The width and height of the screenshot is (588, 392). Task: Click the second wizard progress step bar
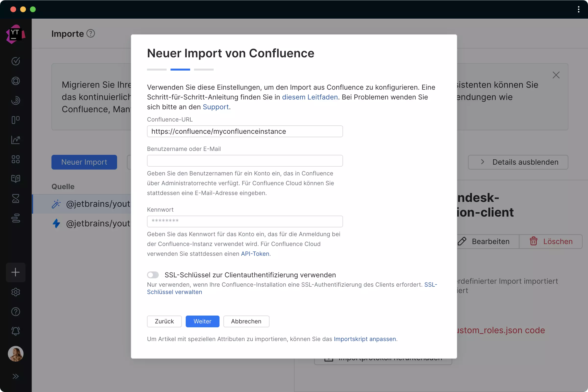(180, 70)
